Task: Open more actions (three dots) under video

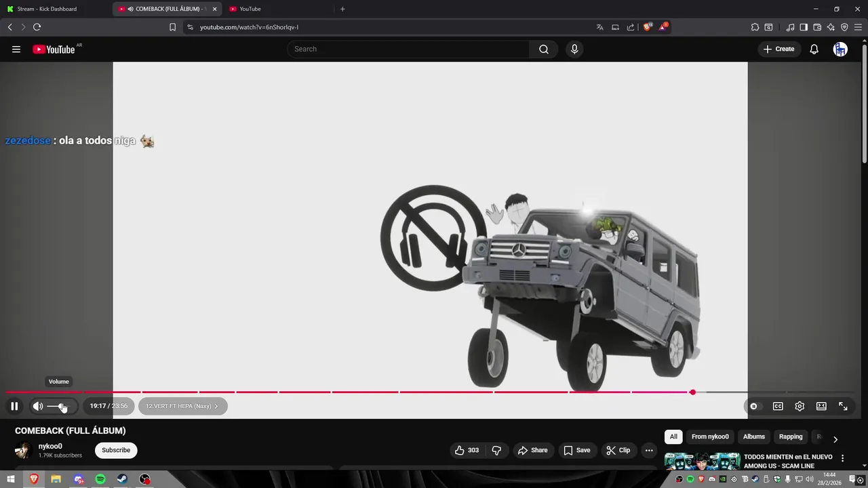Action: click(x=649, y=450)
